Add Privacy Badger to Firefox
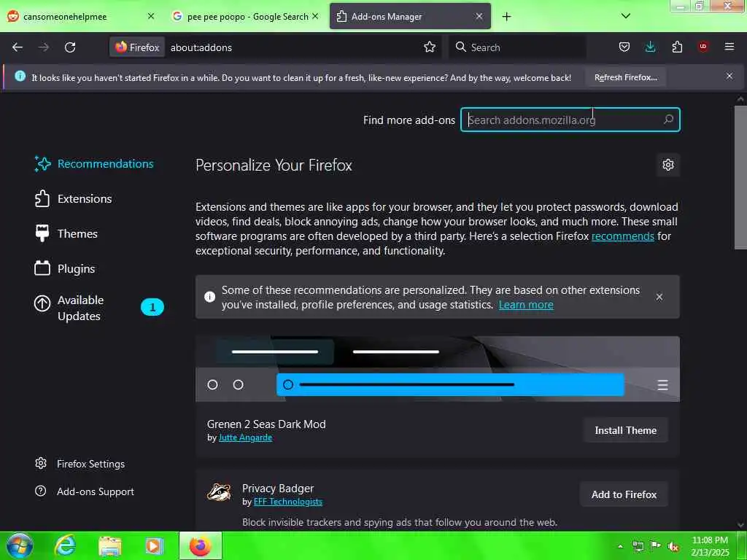Viewport: 747px width, 560px height. [x=624, y=495]
